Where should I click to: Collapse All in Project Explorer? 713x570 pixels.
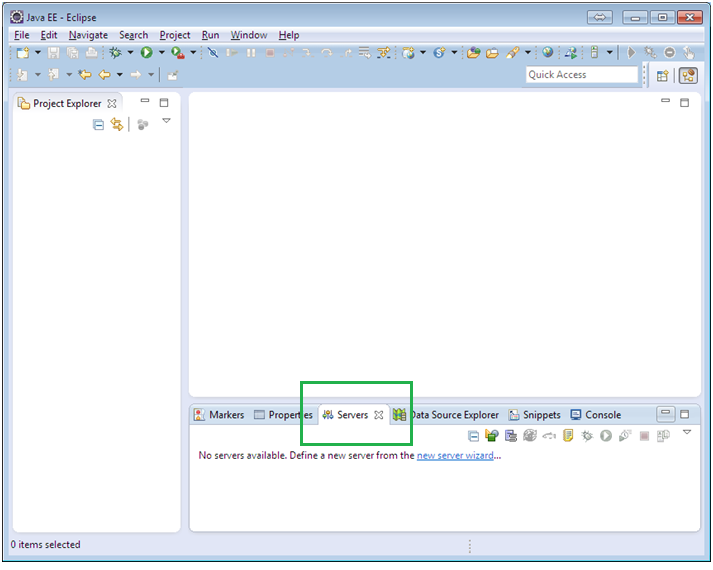98,125
